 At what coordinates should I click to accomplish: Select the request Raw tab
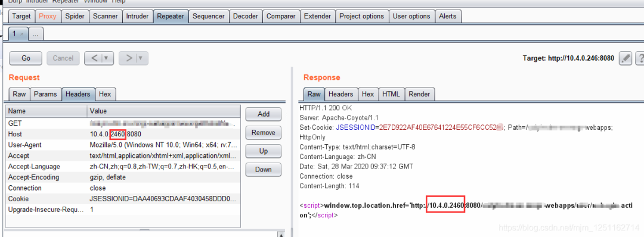(x=19, y=94)
